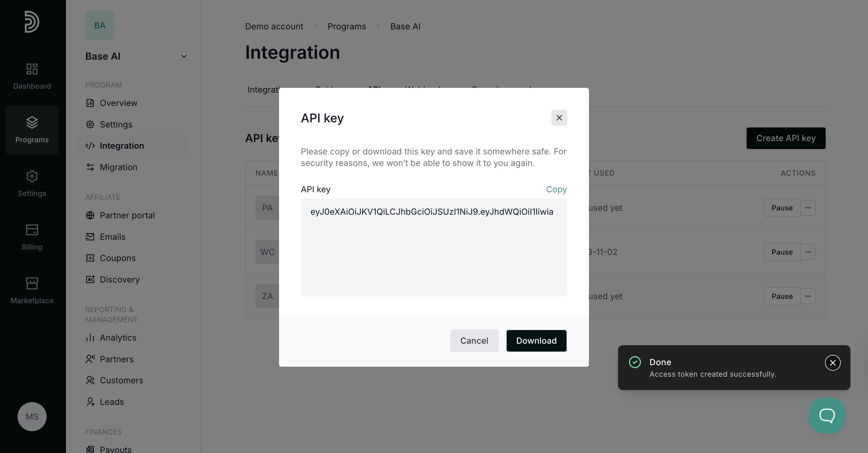Open the Migration sidebar item
Viewport: 868px width, 453px height.
(118, 167)
